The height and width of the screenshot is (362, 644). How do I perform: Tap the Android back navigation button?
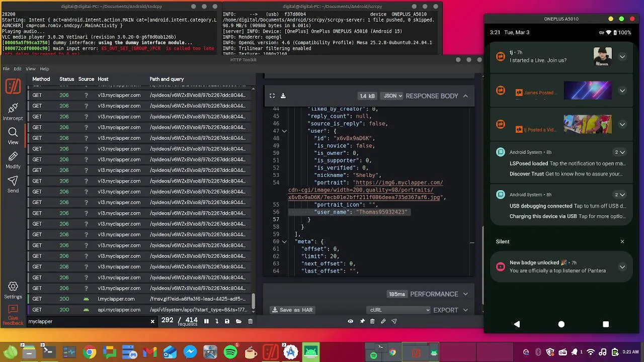517,324
